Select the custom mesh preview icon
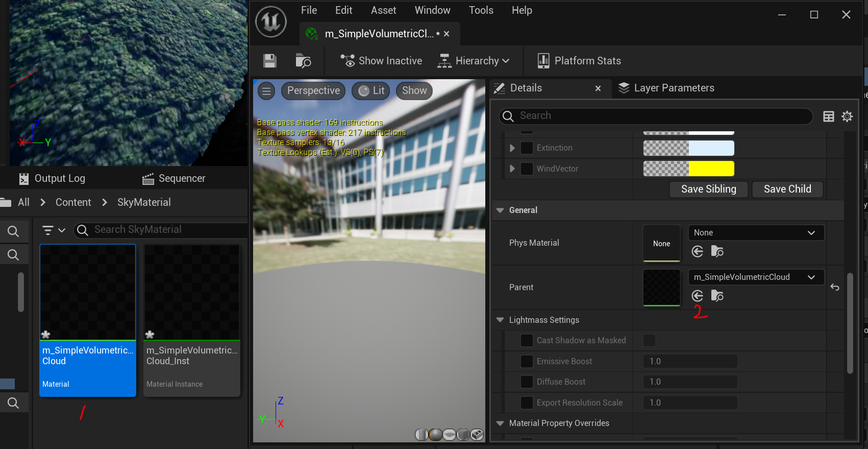Viewport: 868px width, 449px height. tap(477, 435)
